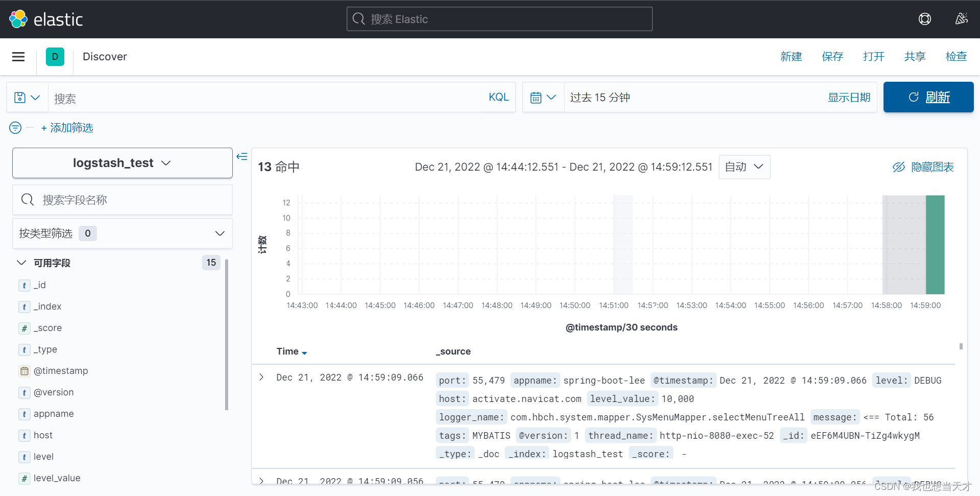980x496 pixels.
Task: Expand the first log entry's document details
Action: click(x=261, y=377)
